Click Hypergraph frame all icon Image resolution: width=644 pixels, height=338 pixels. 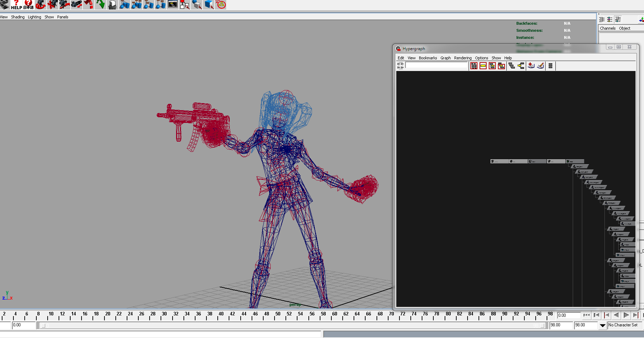point(474,66)
